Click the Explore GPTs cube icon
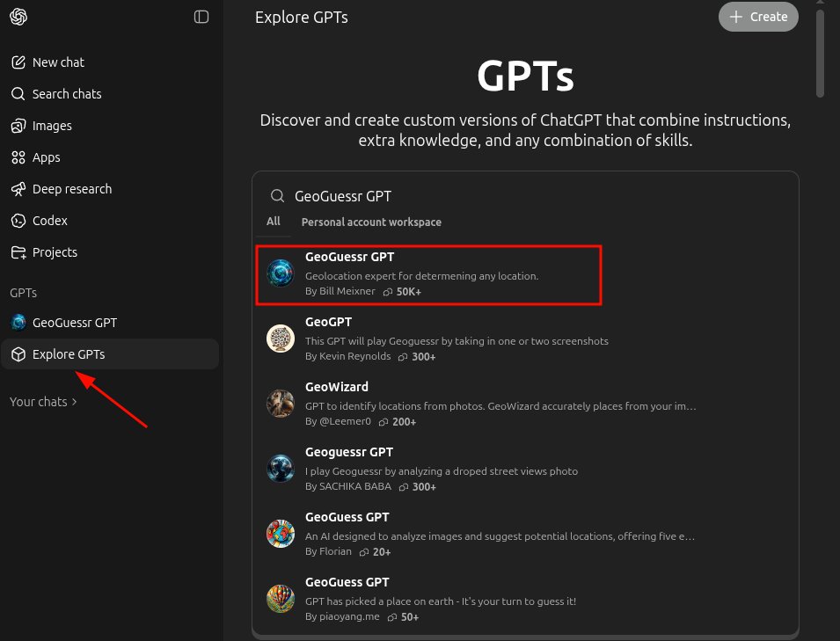840x641 pixels. (x=18, y=354)
